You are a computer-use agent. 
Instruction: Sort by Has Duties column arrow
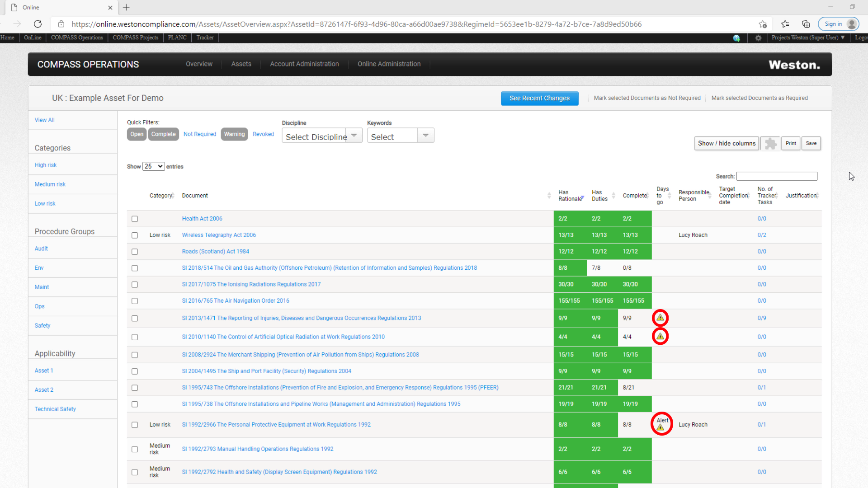click(x=613, y=196)
